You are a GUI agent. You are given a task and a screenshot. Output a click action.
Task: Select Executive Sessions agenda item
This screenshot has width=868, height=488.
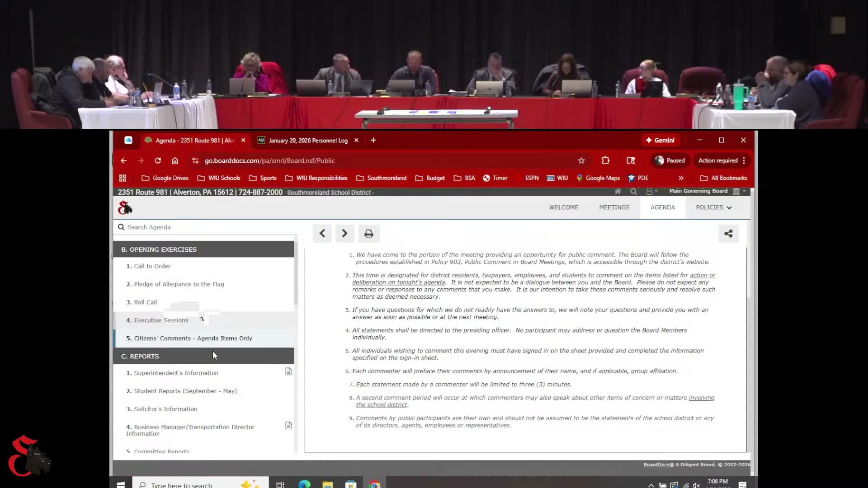pyautogui.click(x=161, y=320)
